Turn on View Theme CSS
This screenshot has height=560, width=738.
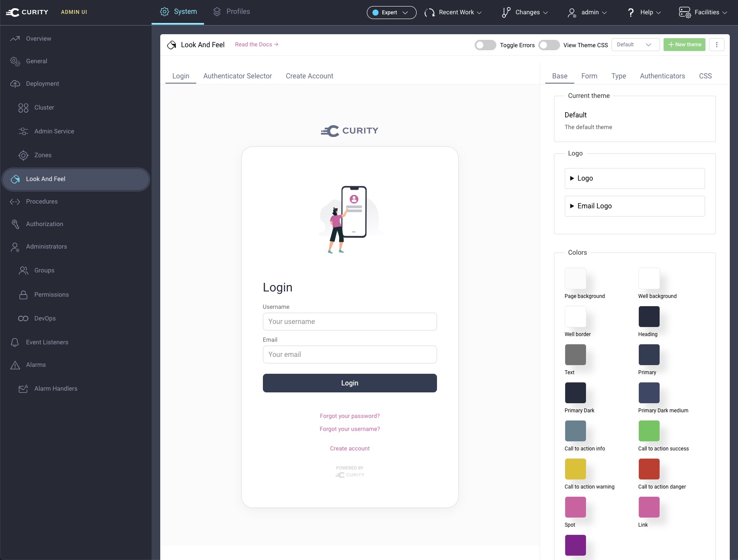coord(549,45)
